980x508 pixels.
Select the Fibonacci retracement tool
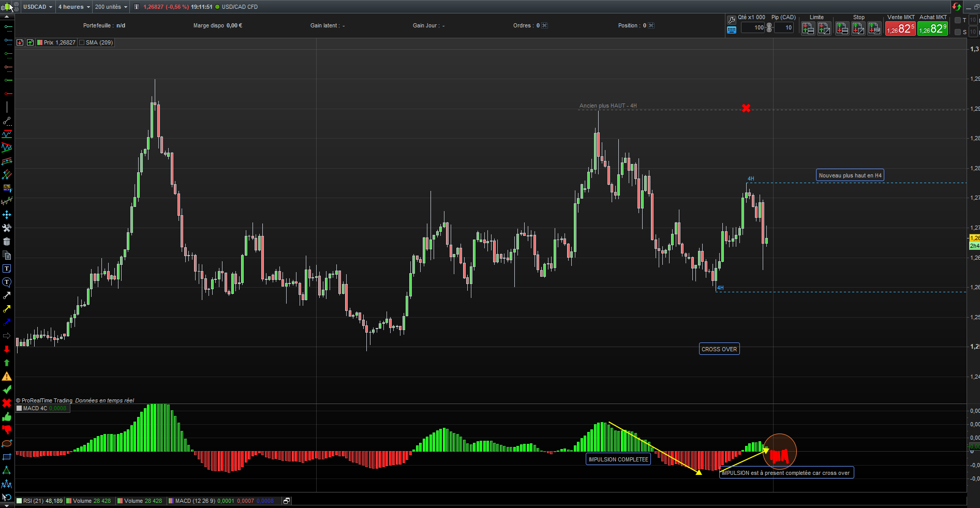[x=7, y=188]
